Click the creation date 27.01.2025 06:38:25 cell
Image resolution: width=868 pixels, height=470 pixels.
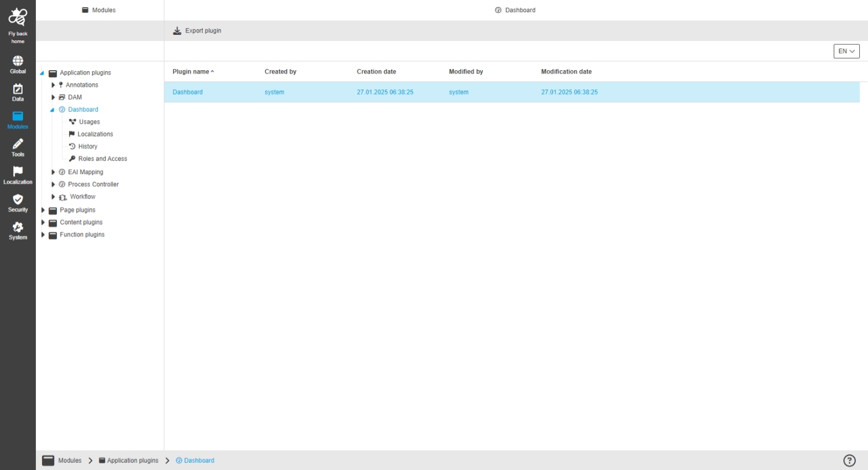tap(385, 92)
